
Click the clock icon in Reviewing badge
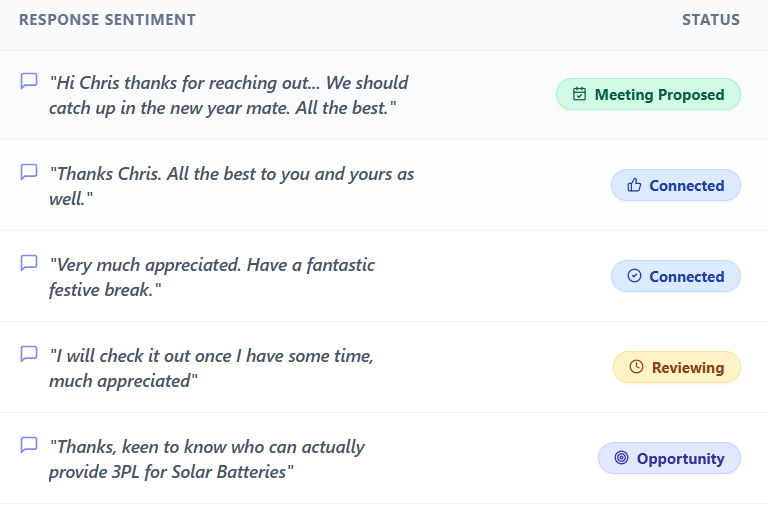coord(636,368)
